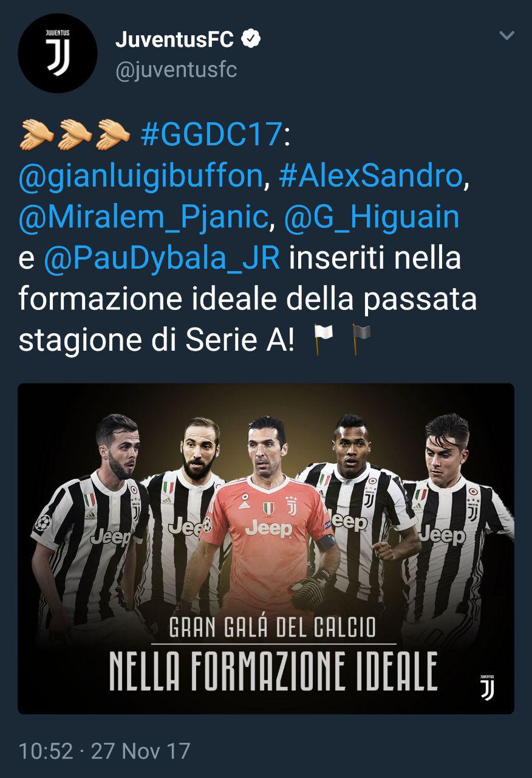This screenshot has width=532, height=778.
Task: Click the @juventusfc handle
Action: (176, 70)
